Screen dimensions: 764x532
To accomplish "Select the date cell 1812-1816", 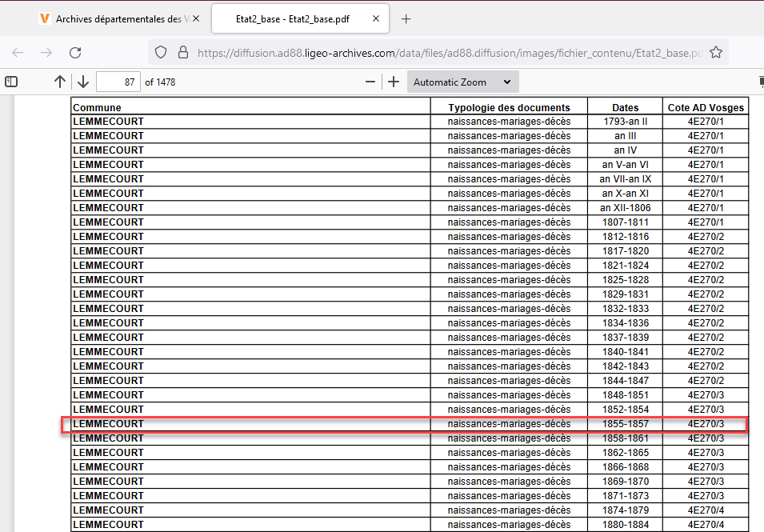I will [625, 237].
